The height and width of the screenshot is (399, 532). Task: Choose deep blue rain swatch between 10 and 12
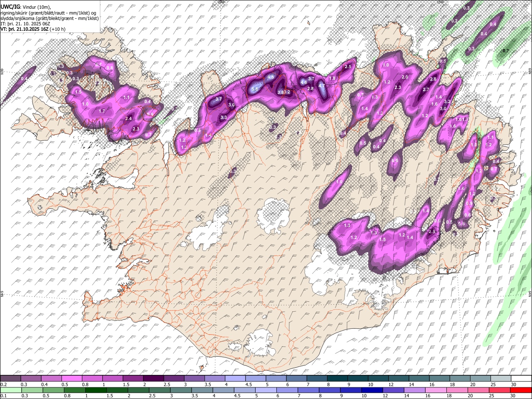click(372, 390)
